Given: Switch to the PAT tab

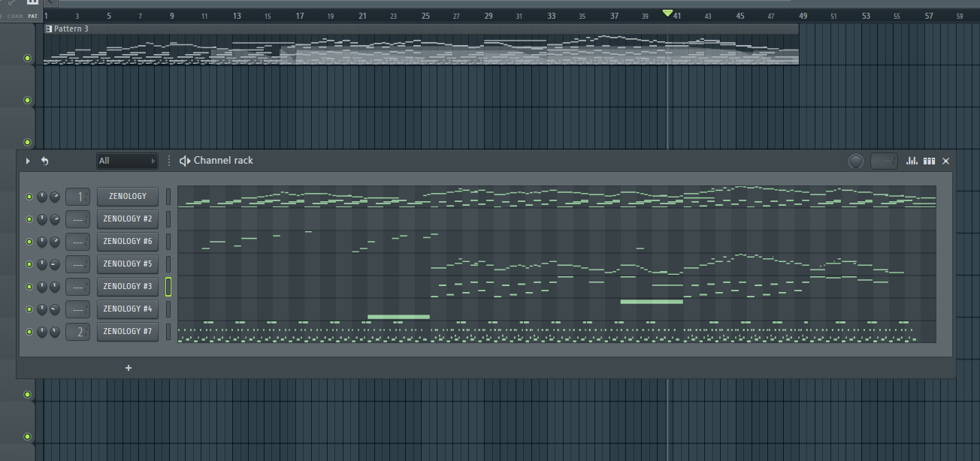Looking at the screenshot, I should [x=32, y=16].
